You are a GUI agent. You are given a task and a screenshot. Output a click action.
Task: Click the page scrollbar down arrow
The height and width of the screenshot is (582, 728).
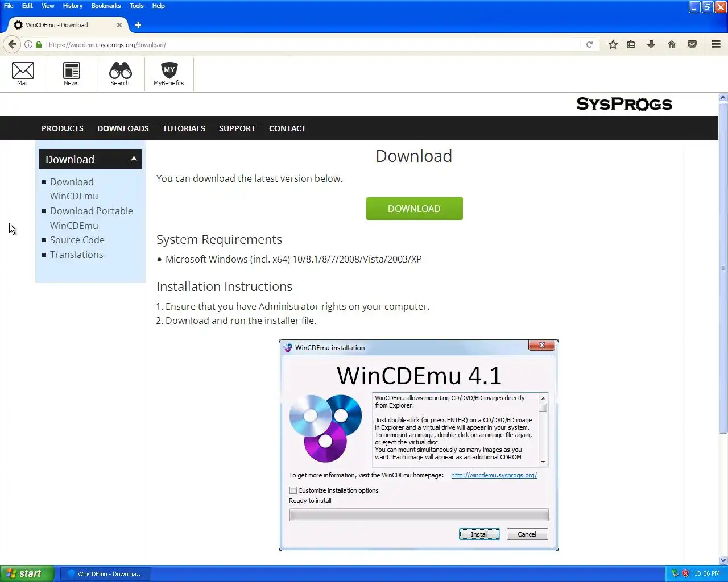coord(723,560)
